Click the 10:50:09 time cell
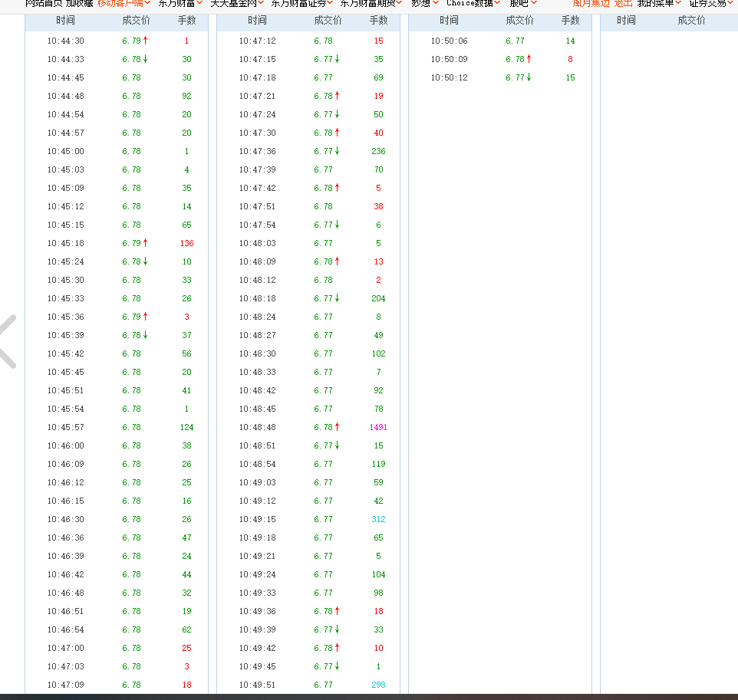This screenshot has height=700, width=738. [x=450, y=59]
